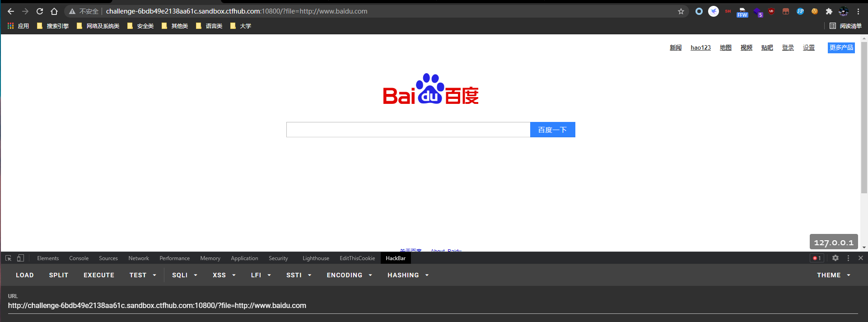Open the extensions puzzle menu
The image size is (868, 322).
829,11
